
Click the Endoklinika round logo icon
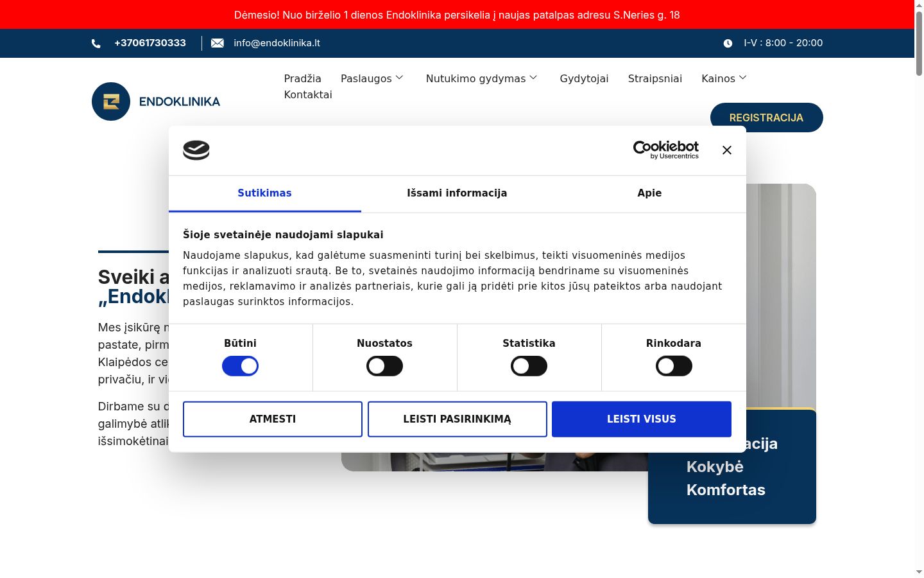point(111,101)
